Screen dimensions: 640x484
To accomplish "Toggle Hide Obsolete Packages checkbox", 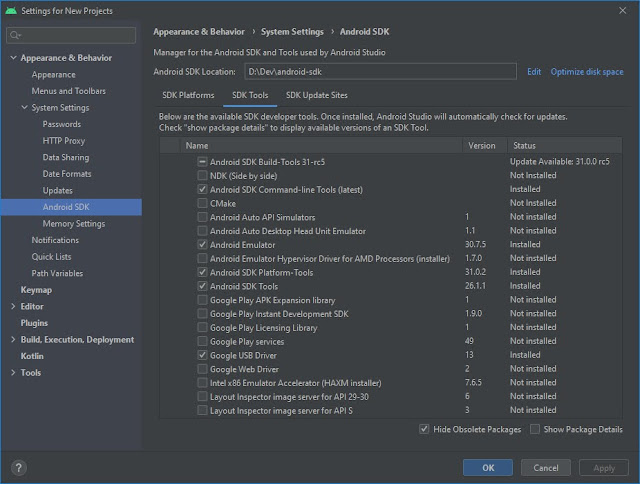I will pyautogui.click(x=426, y=429).
